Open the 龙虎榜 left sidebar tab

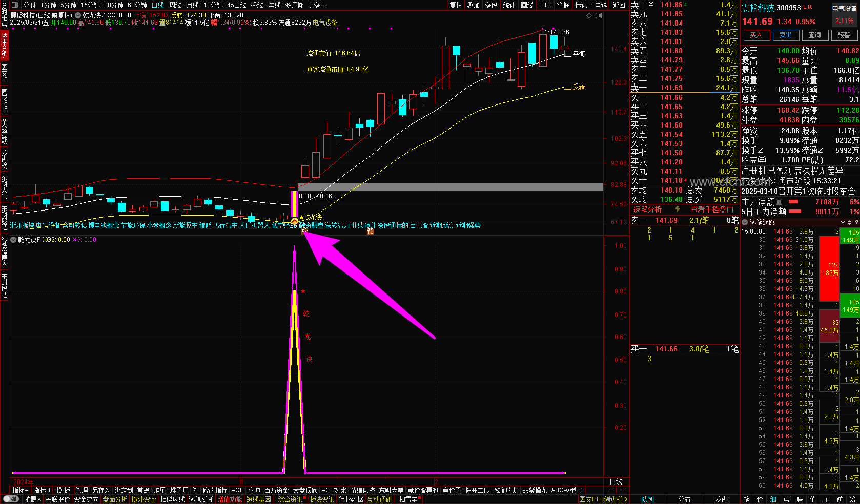pyautogui.click(x=4, y=159)
